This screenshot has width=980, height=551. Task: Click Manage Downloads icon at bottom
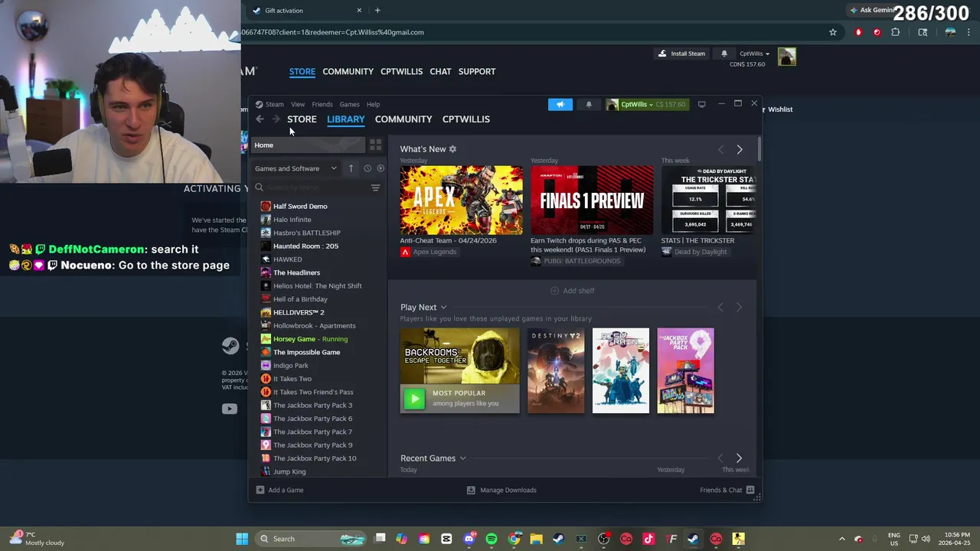tap(471, 490)
